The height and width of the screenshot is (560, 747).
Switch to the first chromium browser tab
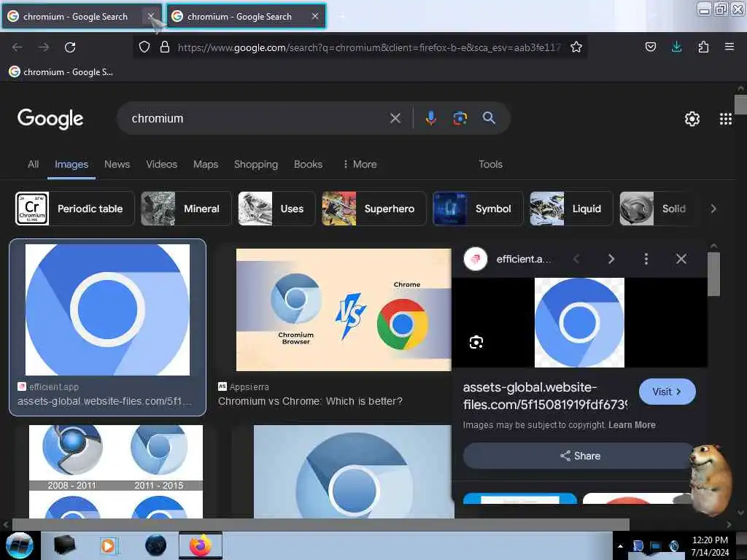pos(76,17)
